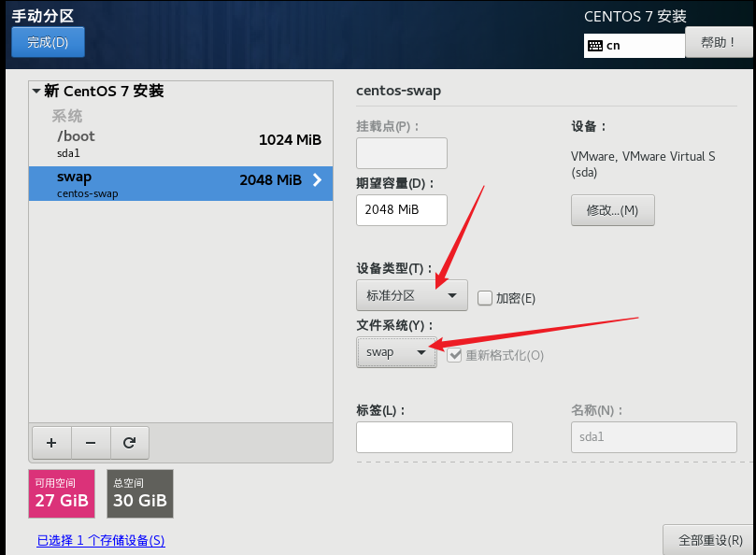The height and width of the screenshot is (555, 756).
Task: Click the total space 30 GiB box
Action: point(140,493)
